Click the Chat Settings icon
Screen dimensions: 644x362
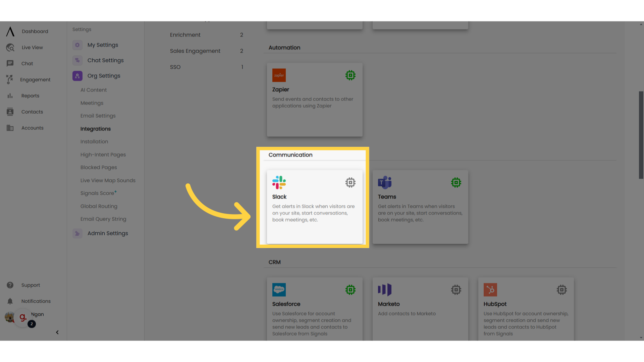click(x=77, y=60)
